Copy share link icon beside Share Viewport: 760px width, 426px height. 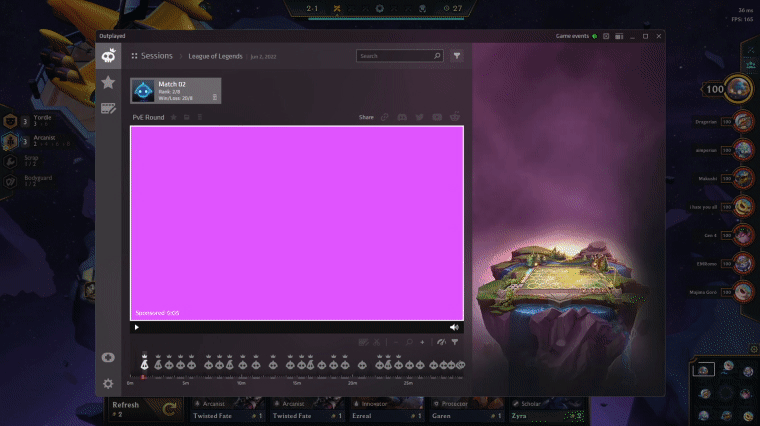[384, 117]
